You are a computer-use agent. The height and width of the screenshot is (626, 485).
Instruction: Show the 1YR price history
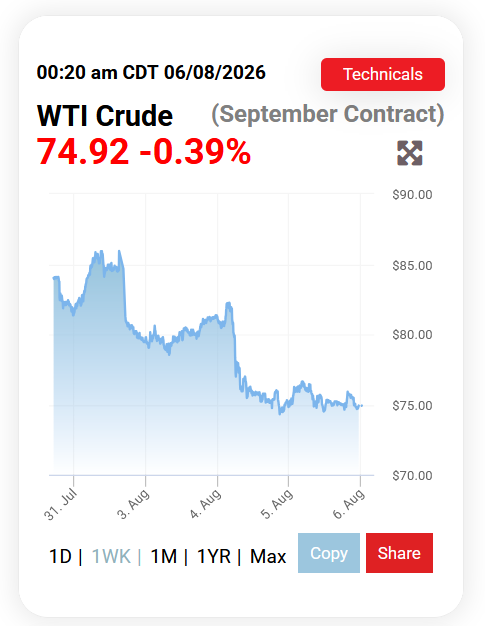pos(214,556)
